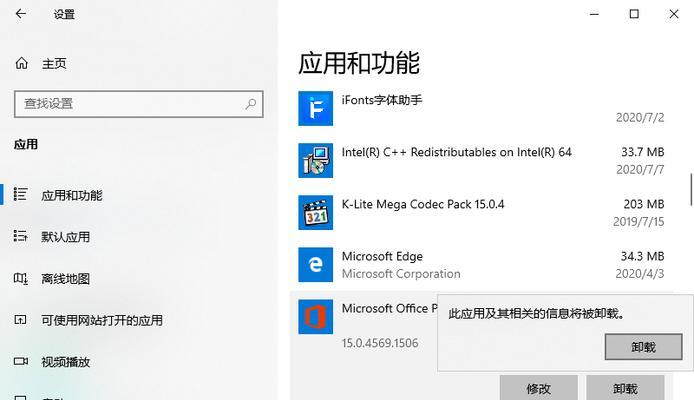Open 默认应用 settings page
The image size is (694, 400).
click(66, 237)
